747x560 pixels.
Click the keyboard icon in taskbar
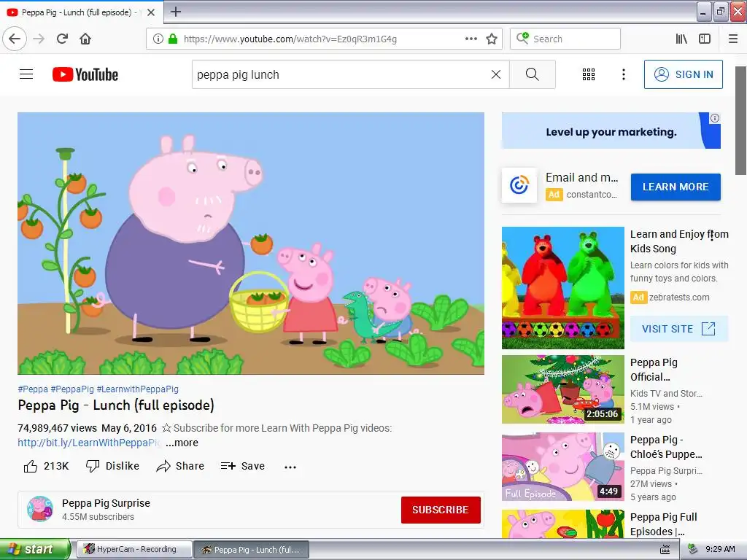[665, 550]
